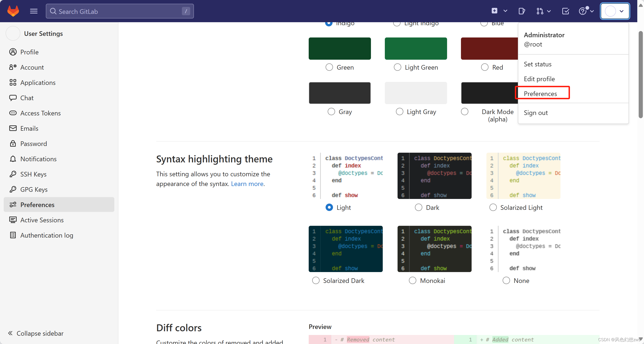
Task: Click the GitLab fox logo
Action: tap(13, 11)
